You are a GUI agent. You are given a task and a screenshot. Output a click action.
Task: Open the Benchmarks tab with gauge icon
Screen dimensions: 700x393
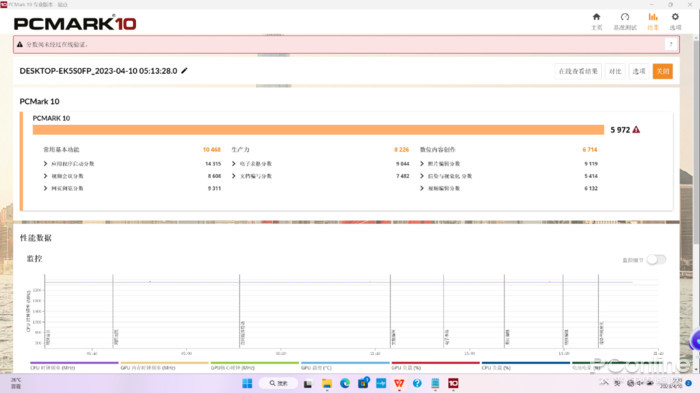[625, 21]
